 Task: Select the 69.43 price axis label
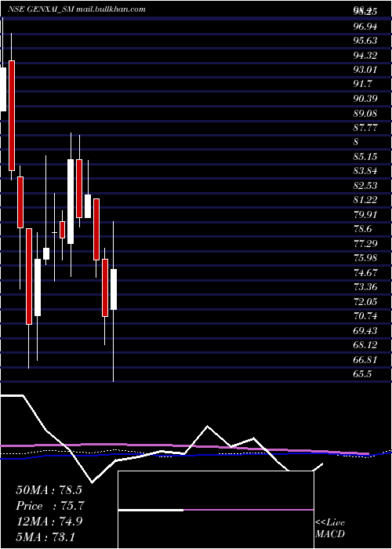(x=365, y=330)
